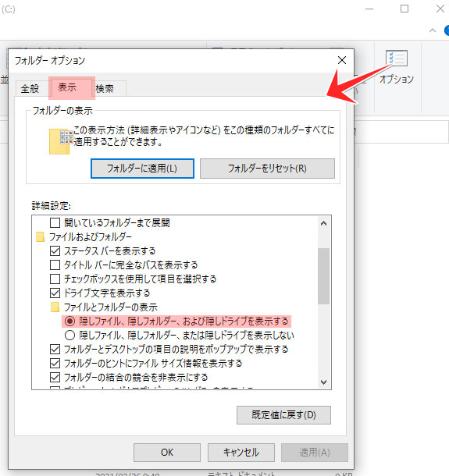The width and height of the screenshot is (449, 476).
Task: Close the フォルダー オプション dialog
Action: click(x=342, y=60)
